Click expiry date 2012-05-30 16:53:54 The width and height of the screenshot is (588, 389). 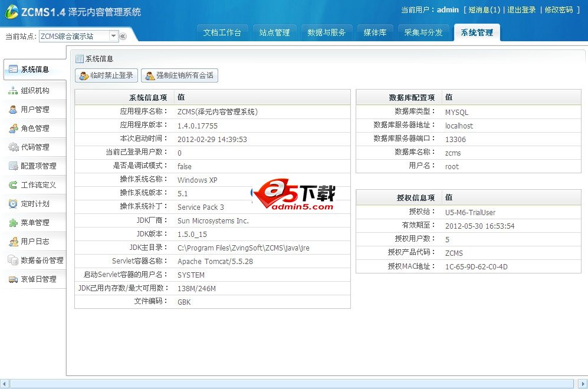coord(479,226)
